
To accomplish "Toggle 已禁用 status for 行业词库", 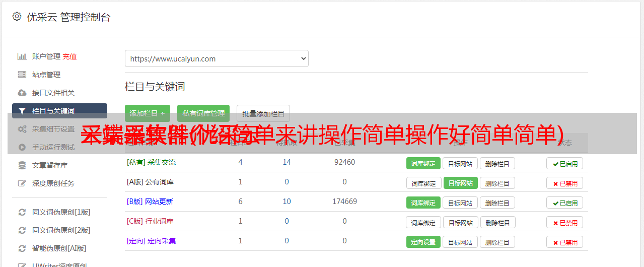I will point(565,222).
